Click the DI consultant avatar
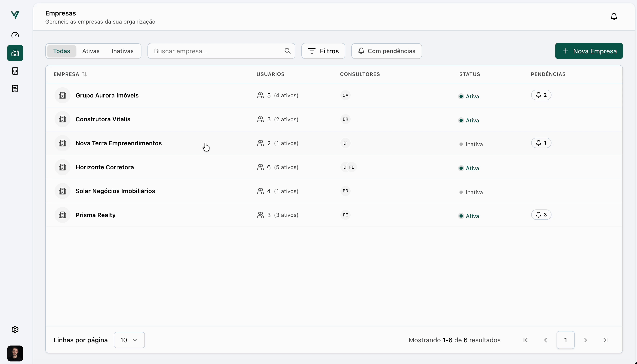This screenshot has width=637, height=364. click(345, 143)
